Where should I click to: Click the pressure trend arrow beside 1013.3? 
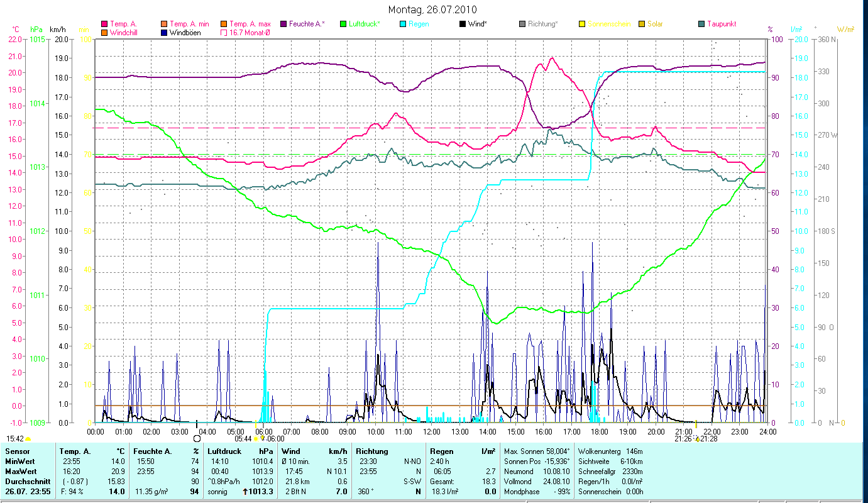(x=244, y=492)
